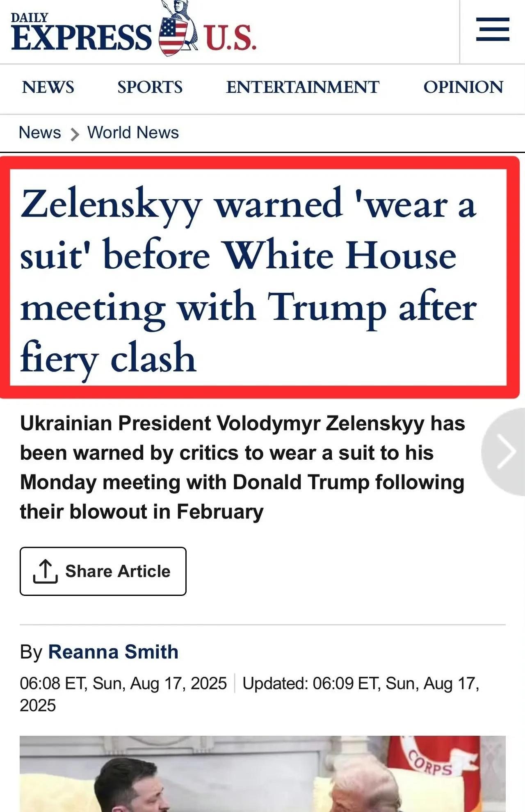Viewport: 525px width, 812px height.
Task: Open the hamburger navigation menu
Action: [x=493, y=30]
